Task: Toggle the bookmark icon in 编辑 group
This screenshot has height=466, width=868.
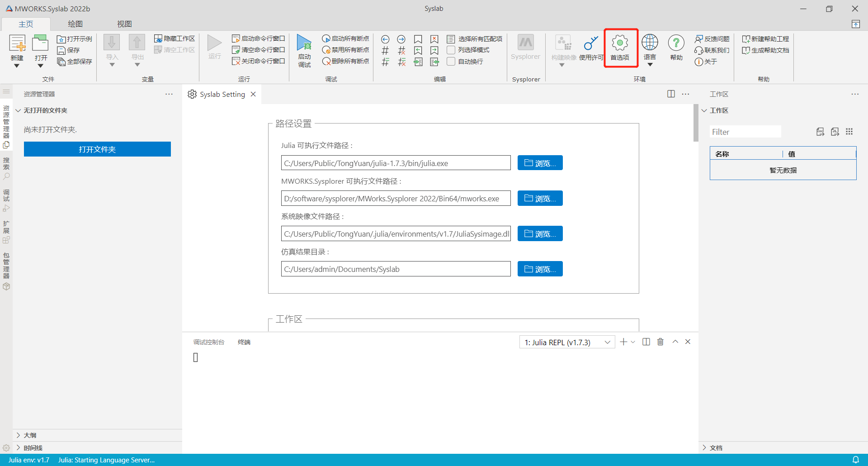Action: click(x=418, y=39)
